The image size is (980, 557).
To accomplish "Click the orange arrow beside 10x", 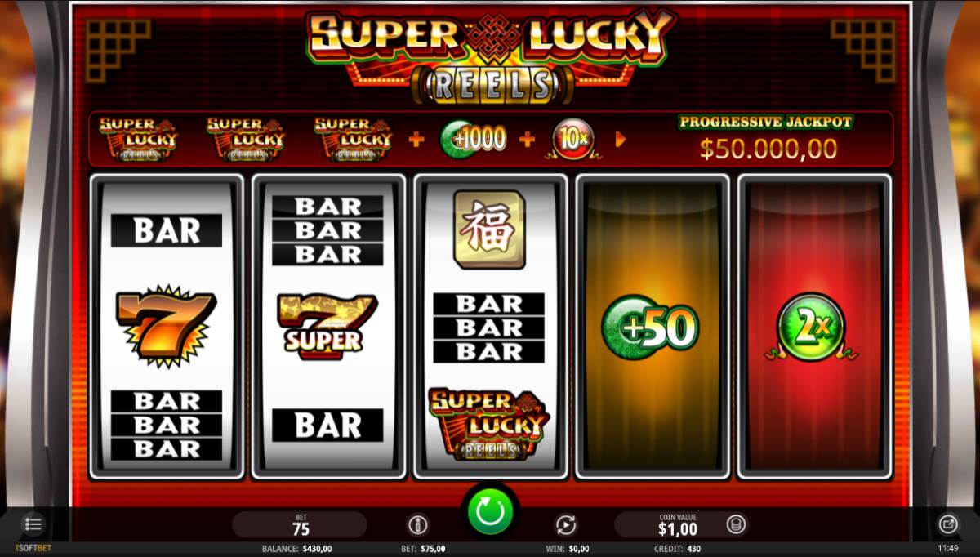I will [621, 140].
